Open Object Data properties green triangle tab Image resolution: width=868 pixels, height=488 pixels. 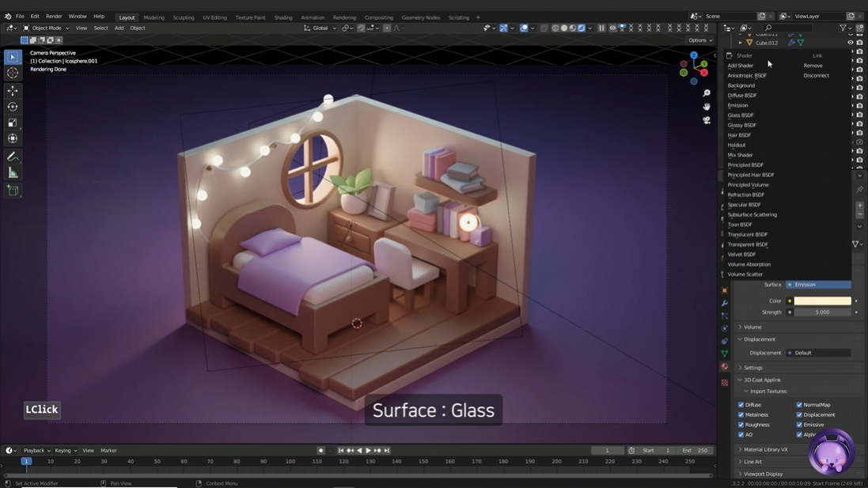pos(725,354)
